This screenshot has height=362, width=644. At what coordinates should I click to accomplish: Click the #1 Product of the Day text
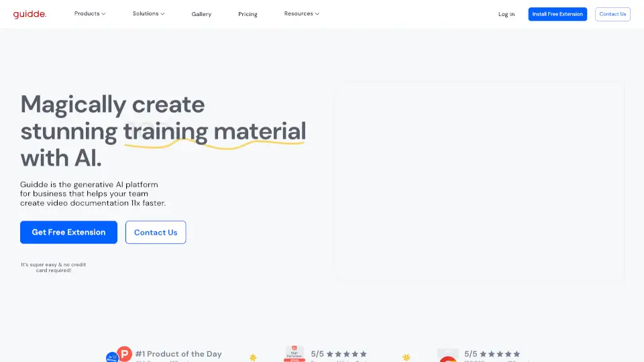(x=178, y=354)
